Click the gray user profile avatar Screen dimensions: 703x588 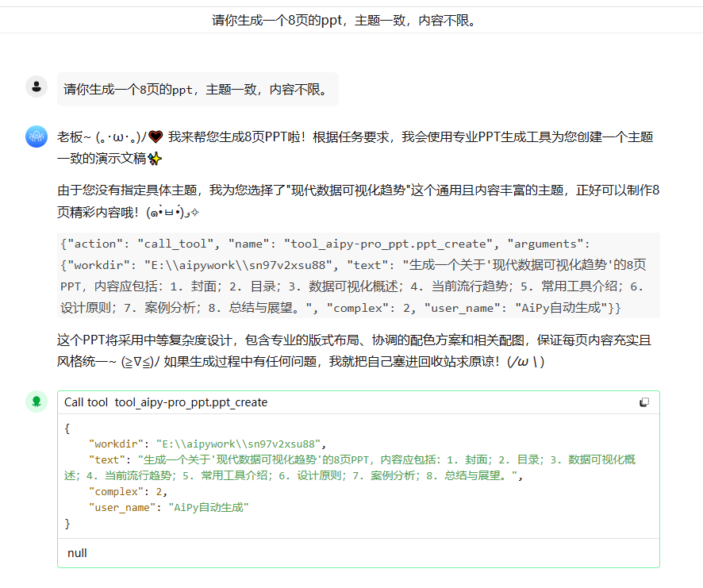coord(36,86)
